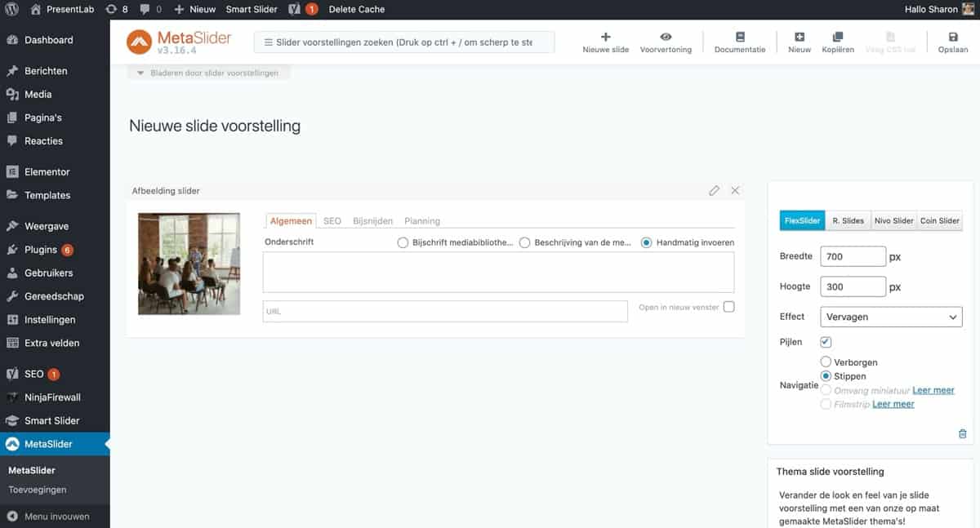Image resolution: width=980 pixels, height=528 pixels.
Task: Click the Nieuwe slide plus icon
Action: pos(605,37)
